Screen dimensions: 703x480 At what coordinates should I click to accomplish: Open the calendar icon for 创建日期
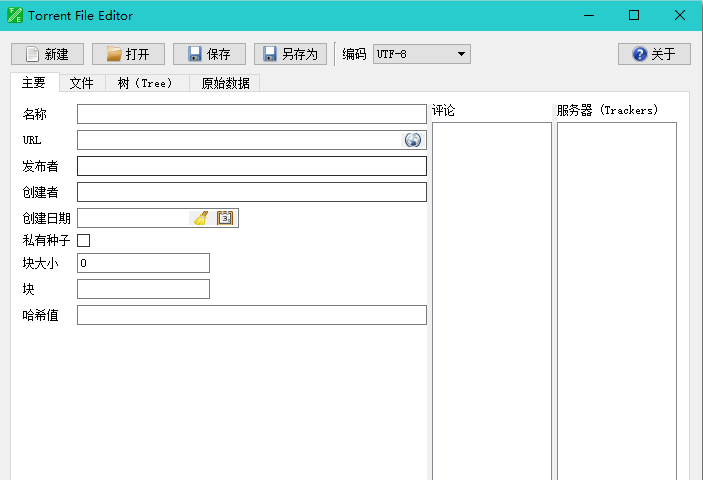click(225, 218)
